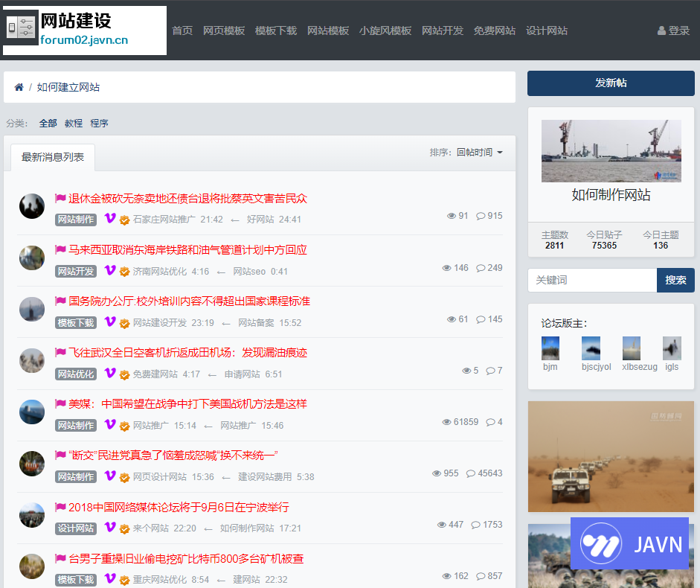Open 模板下载 in the navigation bar
The image size is (700, 588).
[x=275, y=31]
